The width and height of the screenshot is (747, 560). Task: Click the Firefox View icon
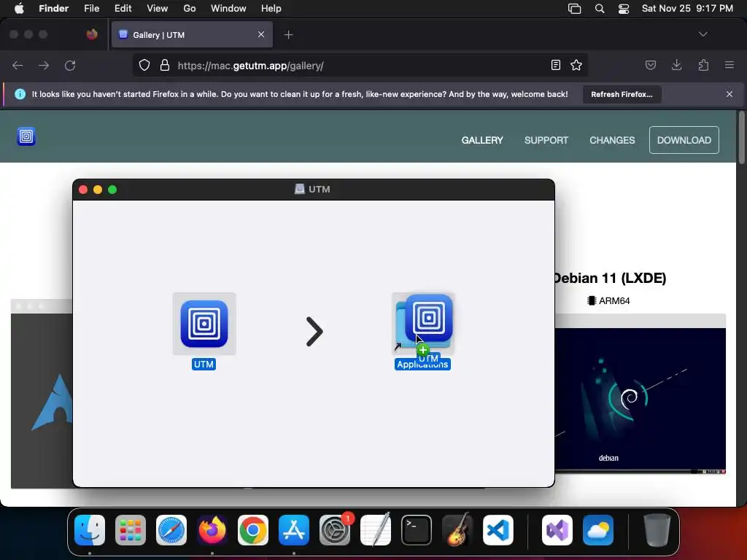91,34
